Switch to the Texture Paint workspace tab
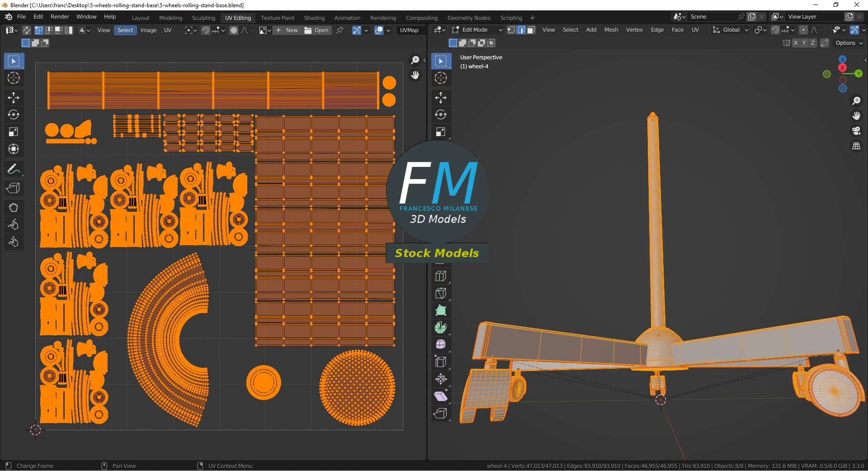The height and width of the screenshot is (471, 868). [x=277, y=18]
